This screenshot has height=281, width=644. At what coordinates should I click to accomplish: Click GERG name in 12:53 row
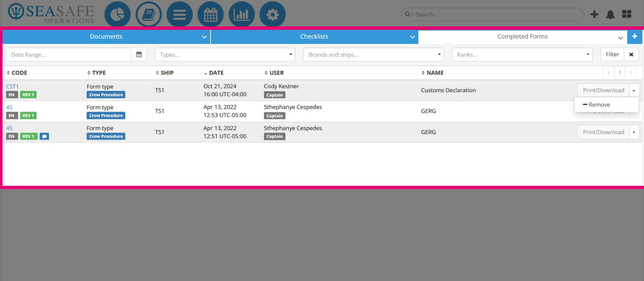pos(429,111)
